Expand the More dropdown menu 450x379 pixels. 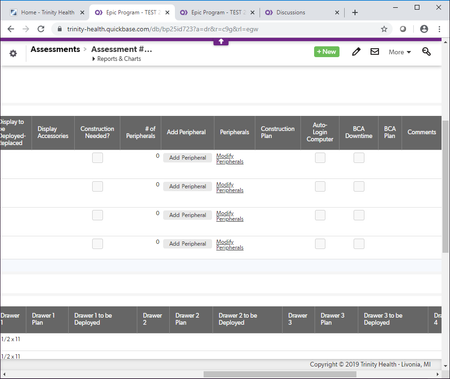[x=400, y=52]
